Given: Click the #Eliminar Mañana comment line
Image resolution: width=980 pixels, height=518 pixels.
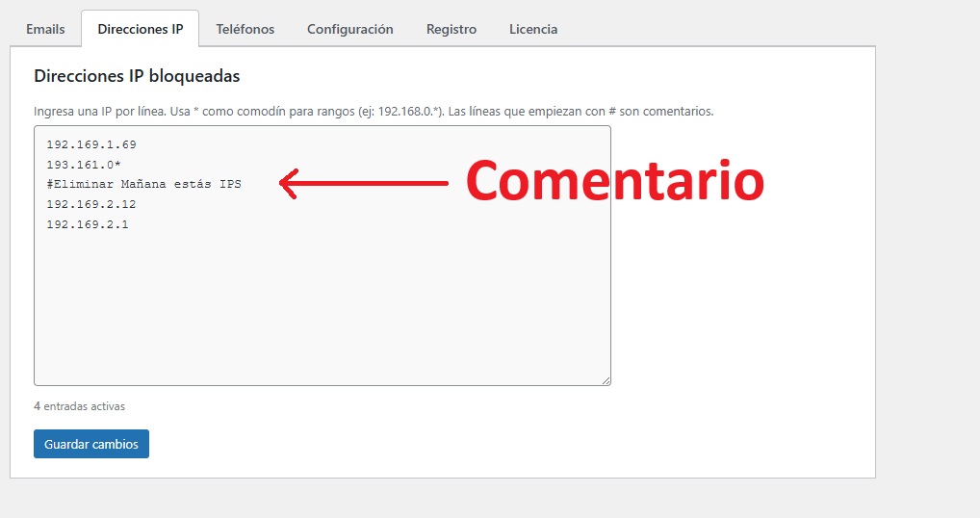Looking at the screenshot, I should pyautogui.click(x=143, y=184).
